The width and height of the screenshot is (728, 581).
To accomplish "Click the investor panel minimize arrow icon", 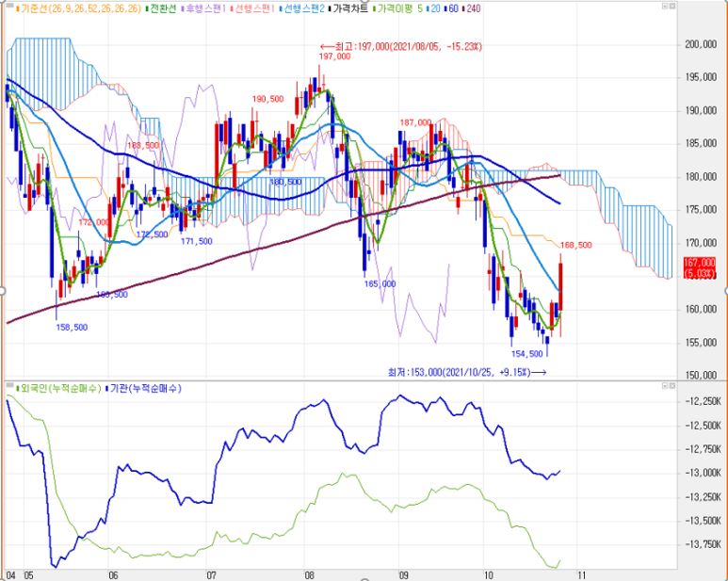I will coord(665,386).
